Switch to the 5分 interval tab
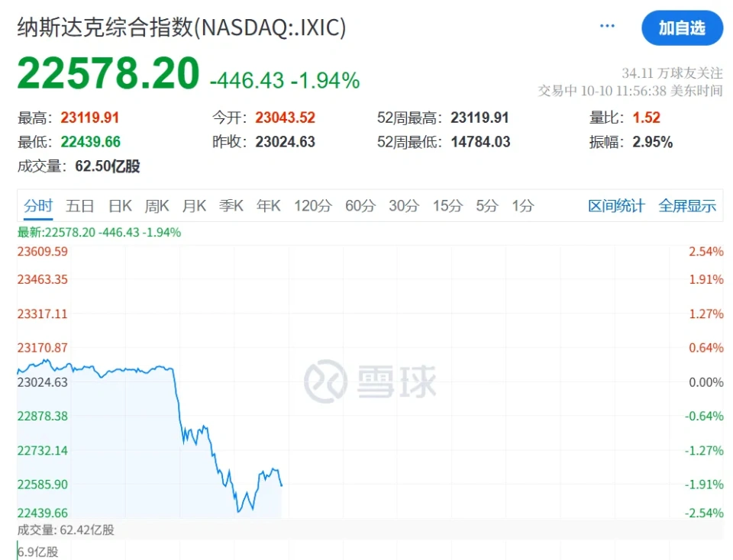This screenshot has height=560, width=733. tap(487, 206)
